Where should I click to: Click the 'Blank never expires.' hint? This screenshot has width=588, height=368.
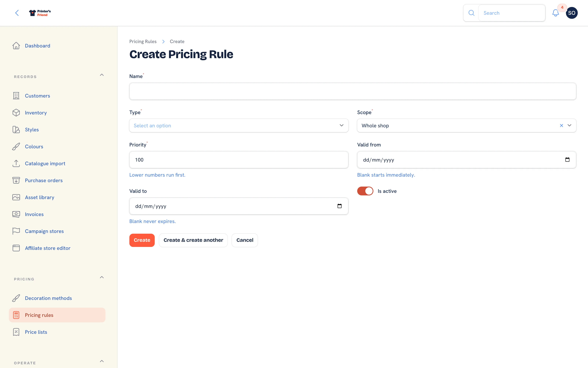click(152, 221)
